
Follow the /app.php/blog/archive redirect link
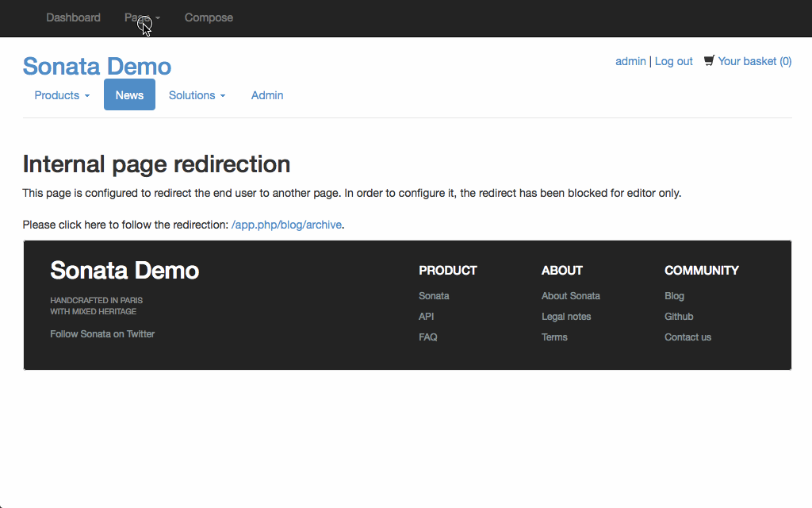tap(286, 225)
